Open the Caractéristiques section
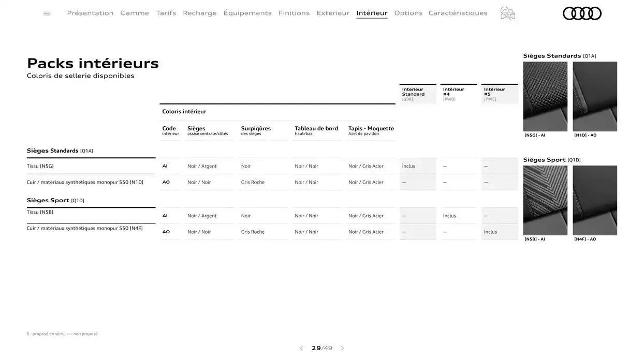 click(457, 12)
